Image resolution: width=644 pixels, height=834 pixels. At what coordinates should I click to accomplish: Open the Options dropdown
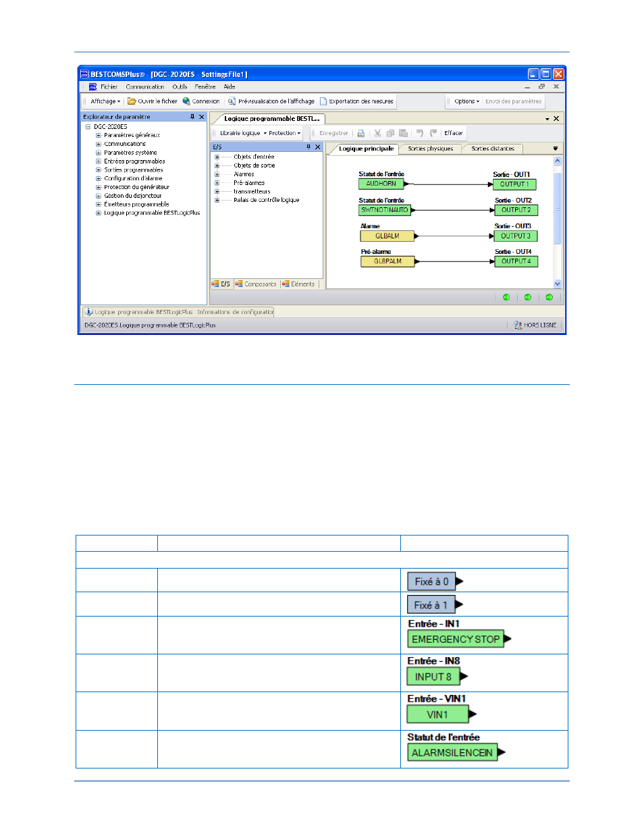click(467, 101)
